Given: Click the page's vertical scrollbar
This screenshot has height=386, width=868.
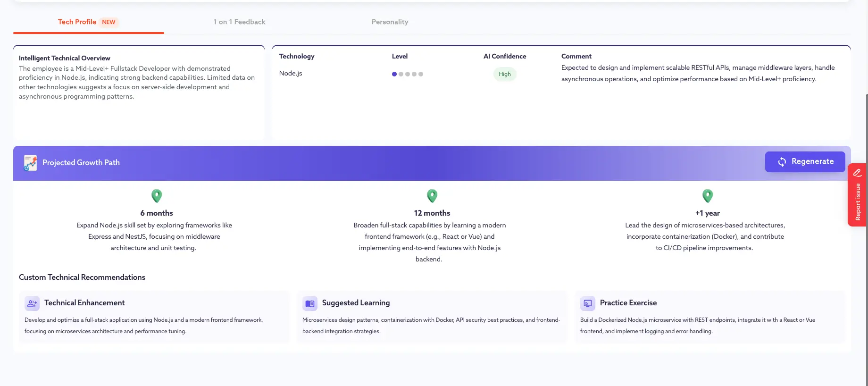Looking at the screenshot, I should click(866, 236).
